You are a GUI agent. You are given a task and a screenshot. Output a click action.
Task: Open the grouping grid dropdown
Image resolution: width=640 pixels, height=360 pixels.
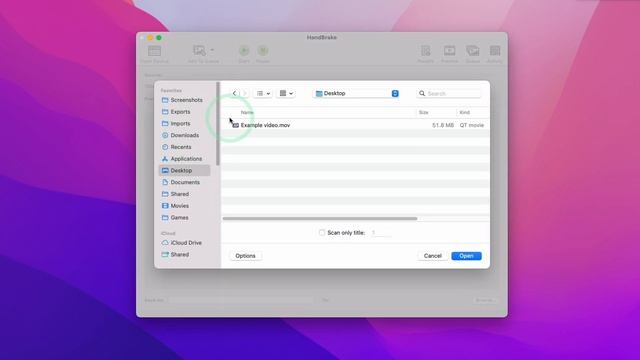pyautogui.click(x=286, y=93)
